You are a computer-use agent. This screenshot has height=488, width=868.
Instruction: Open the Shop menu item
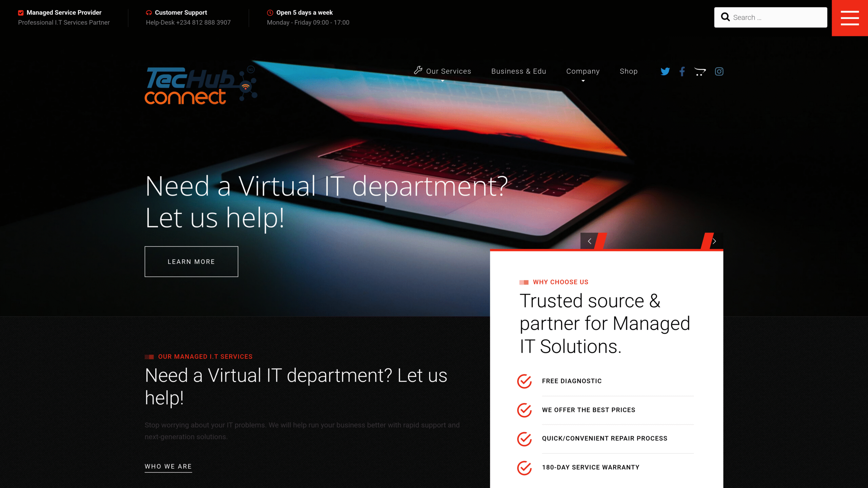[x=628, y=72]
